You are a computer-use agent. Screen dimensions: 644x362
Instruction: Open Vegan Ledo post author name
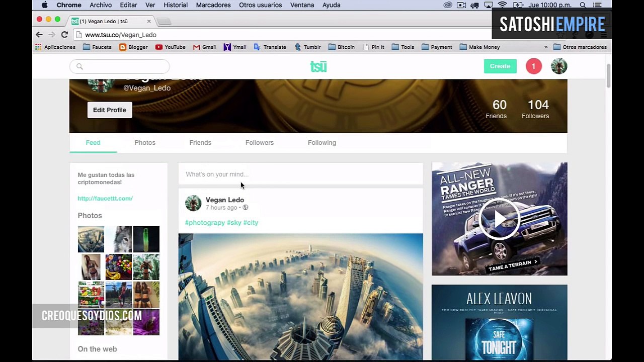225,200
